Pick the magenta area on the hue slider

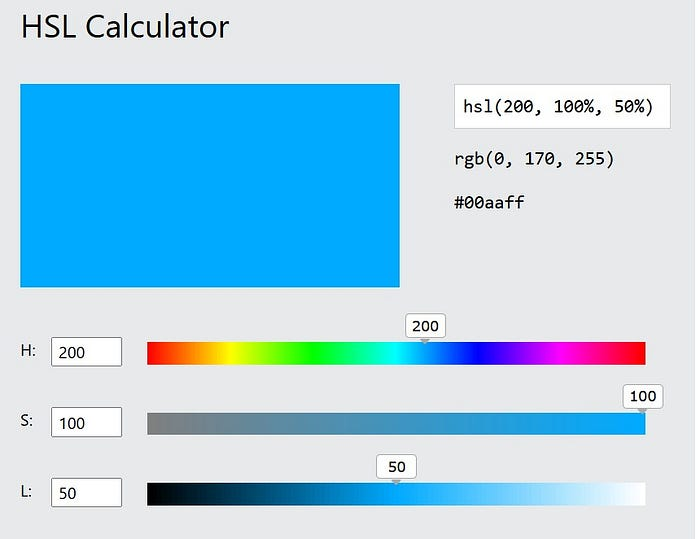click(562, 353)
